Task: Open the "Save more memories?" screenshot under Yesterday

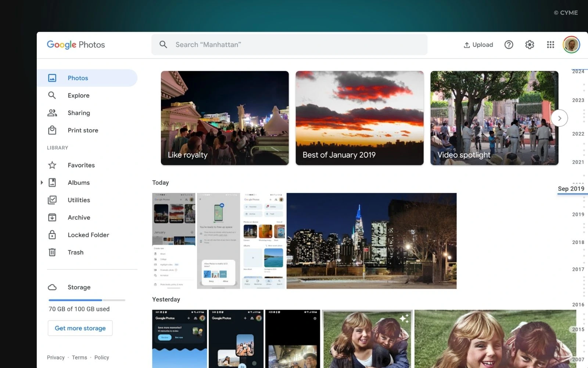Action: tap(180, 339)
